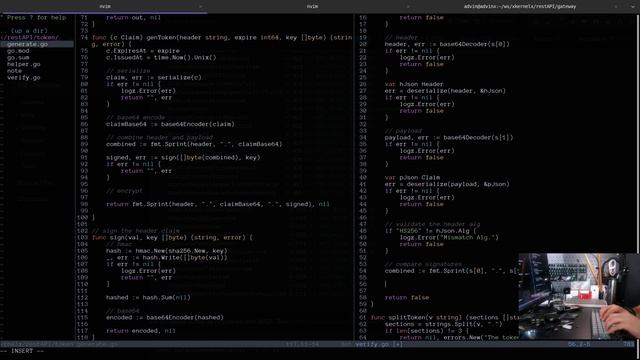Click 'hash := hmac.New(sha256.New, key)' line
Screen dimensions: 640x360
pos(167,251)
